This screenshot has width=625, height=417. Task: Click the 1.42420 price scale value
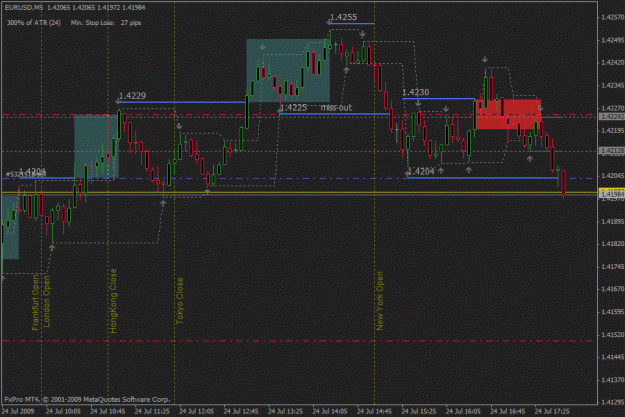coord(613,63)
